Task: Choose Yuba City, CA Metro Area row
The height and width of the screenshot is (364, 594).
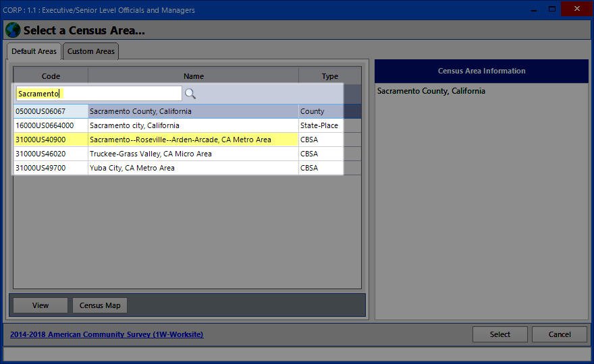Action: pos(193,168)
